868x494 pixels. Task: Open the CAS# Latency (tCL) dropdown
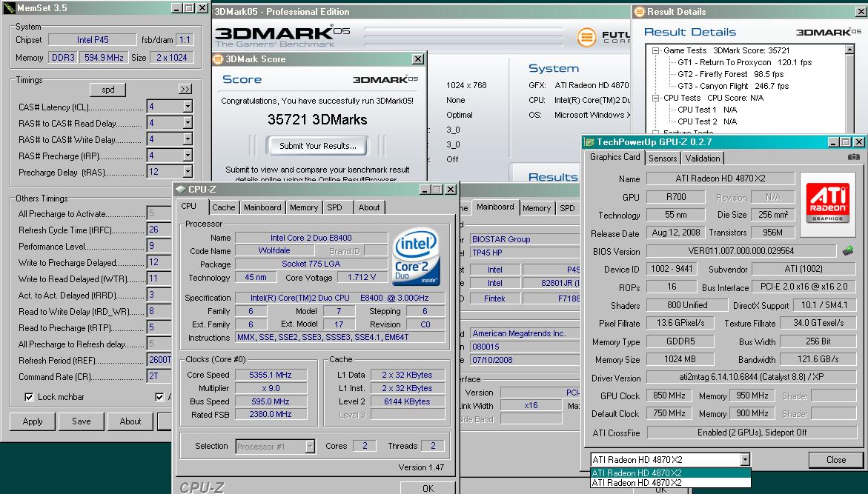point(188,106)
